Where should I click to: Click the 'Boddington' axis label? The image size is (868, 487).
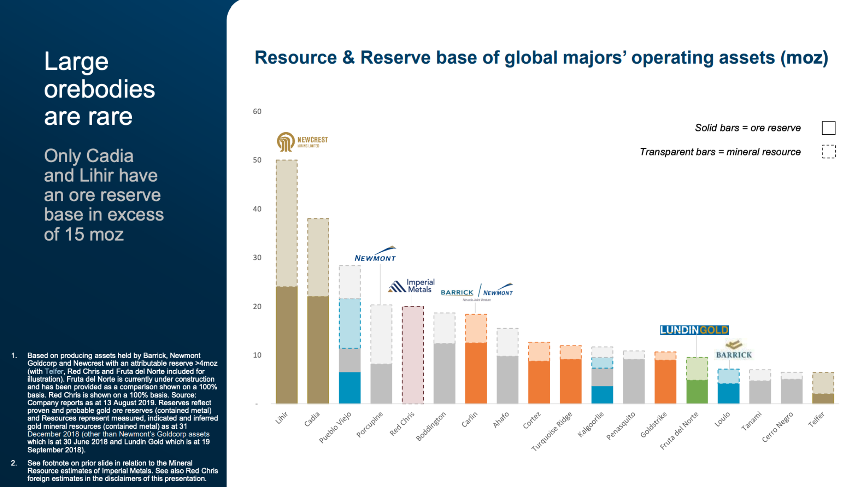[x=431, y=426]
